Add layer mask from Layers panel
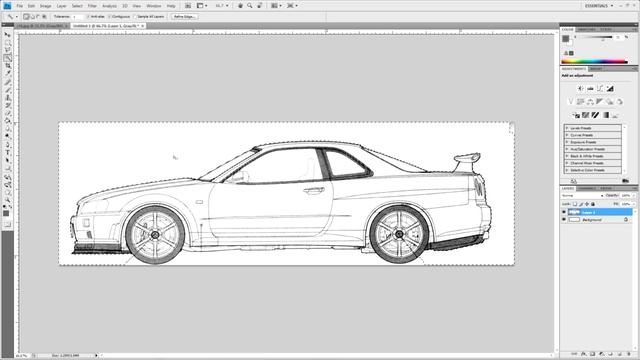The height and width of the screenshot is (360, 640). pyautogui.click(x=592, y=354)
